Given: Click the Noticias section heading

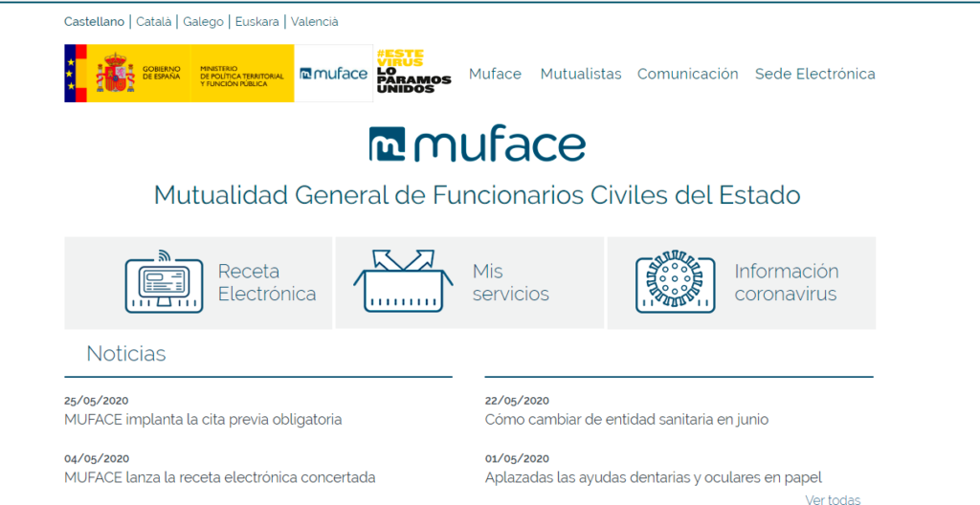Looking at the screenshot, I should 126,354.
